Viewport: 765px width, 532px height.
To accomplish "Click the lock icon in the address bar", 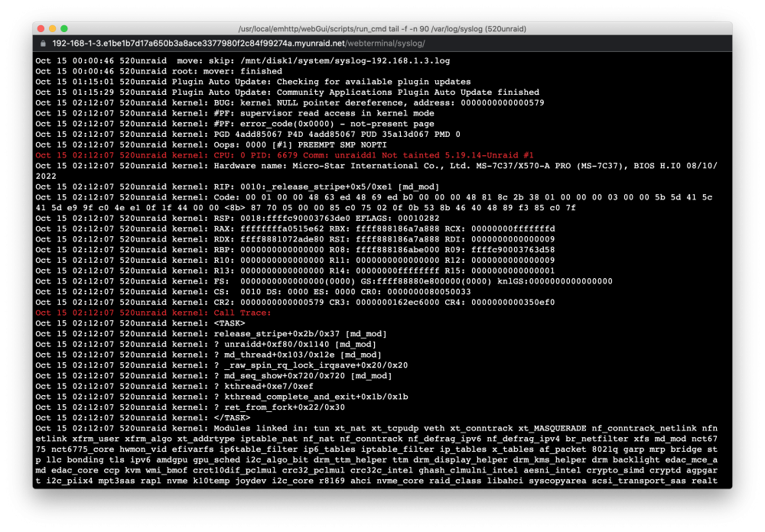I will [x=43, y=44].
